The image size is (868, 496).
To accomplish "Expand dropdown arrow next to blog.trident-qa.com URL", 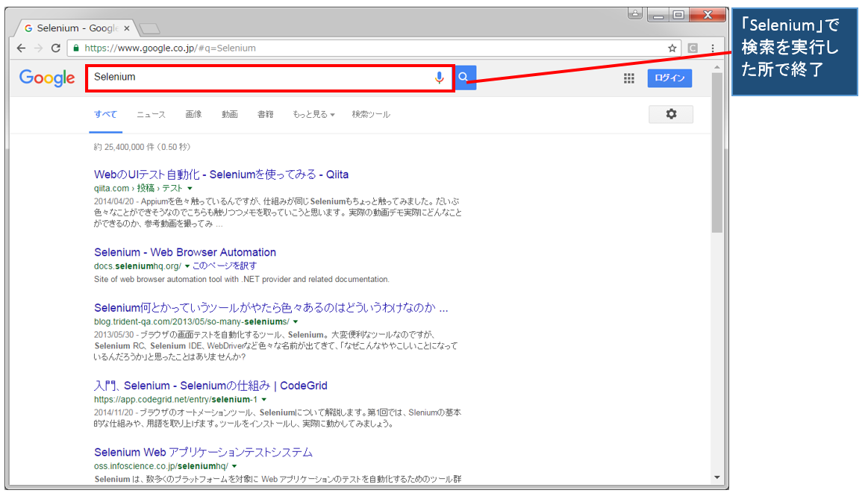I will 296,321.
